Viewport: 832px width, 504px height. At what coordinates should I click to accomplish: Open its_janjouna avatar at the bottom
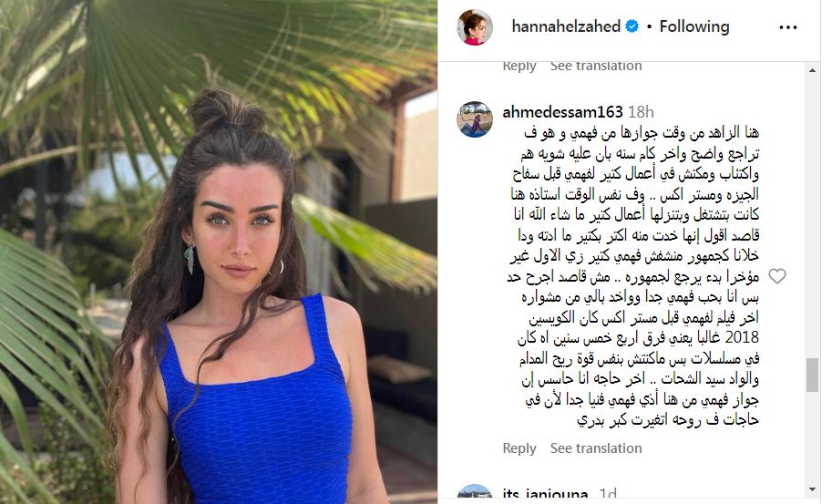click(x=475, y=493)
